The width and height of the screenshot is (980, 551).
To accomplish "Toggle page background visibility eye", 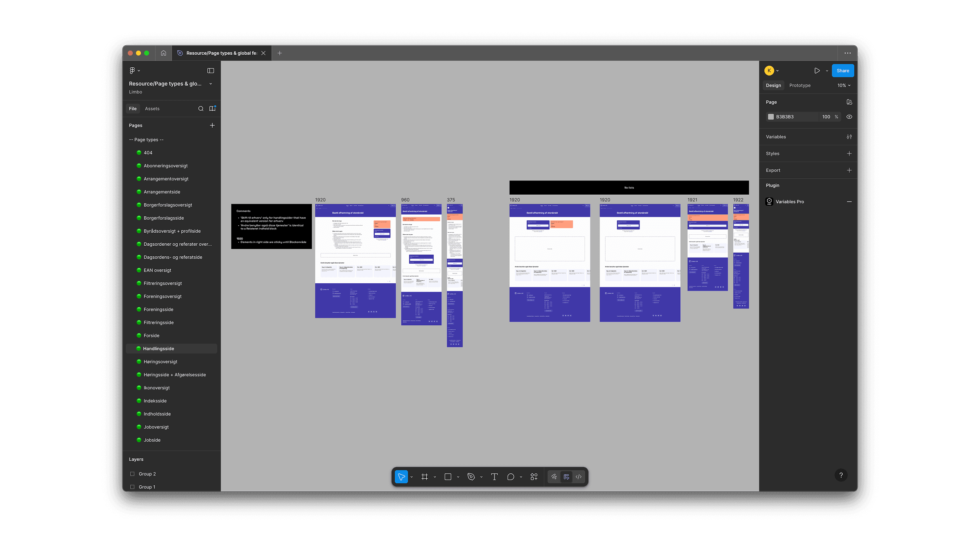I will (x=849, y=117).
